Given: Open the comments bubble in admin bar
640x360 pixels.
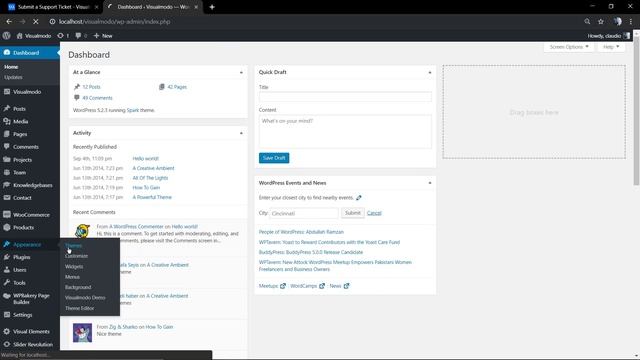Looking at the screenshot, I should coord(78,36).
